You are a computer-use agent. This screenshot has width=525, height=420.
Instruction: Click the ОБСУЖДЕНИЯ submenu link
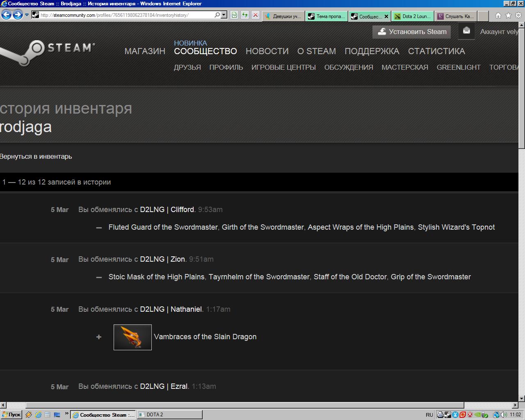pos(349,67)
